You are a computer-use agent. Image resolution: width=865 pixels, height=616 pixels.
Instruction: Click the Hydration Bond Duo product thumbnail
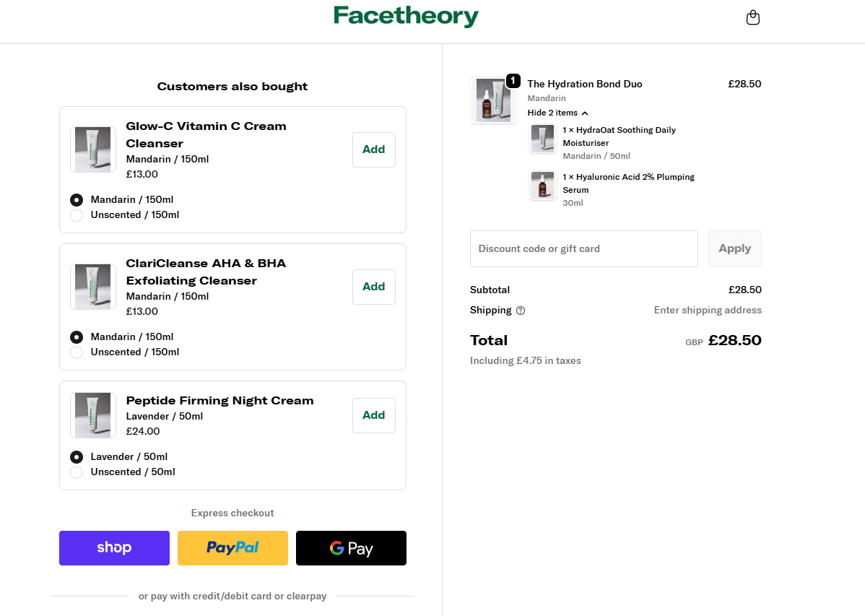[494, 100]
